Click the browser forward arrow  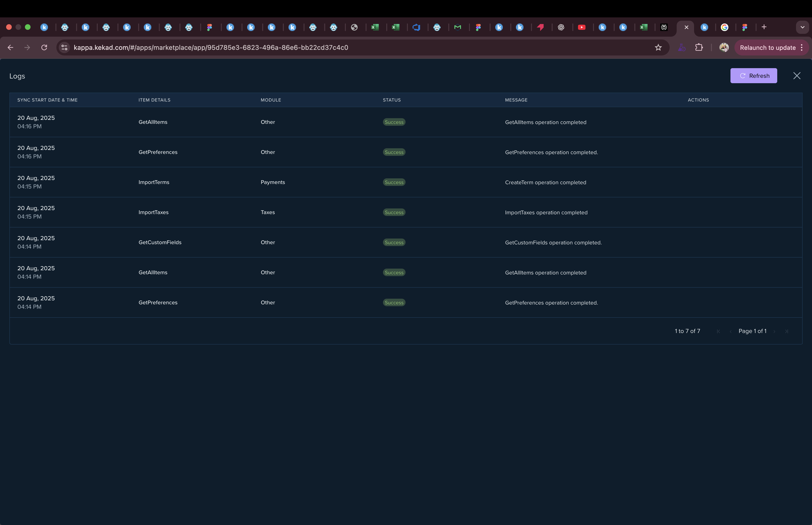[27, 48]
